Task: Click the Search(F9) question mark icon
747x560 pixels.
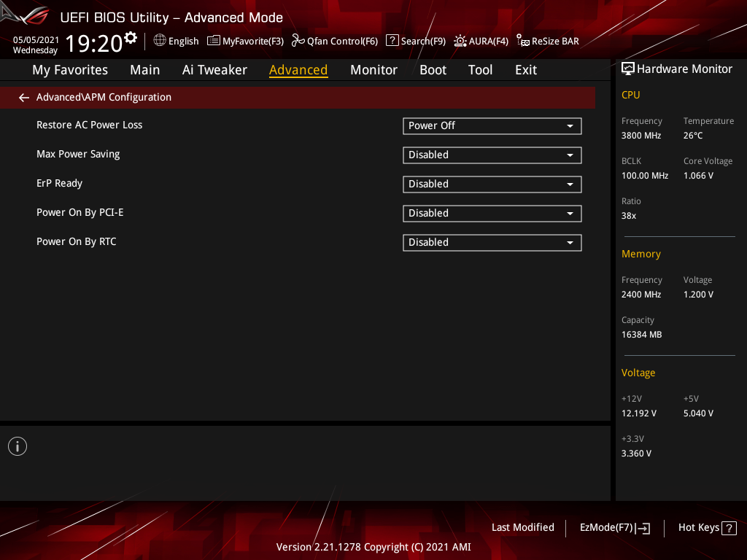Action: 392,41
